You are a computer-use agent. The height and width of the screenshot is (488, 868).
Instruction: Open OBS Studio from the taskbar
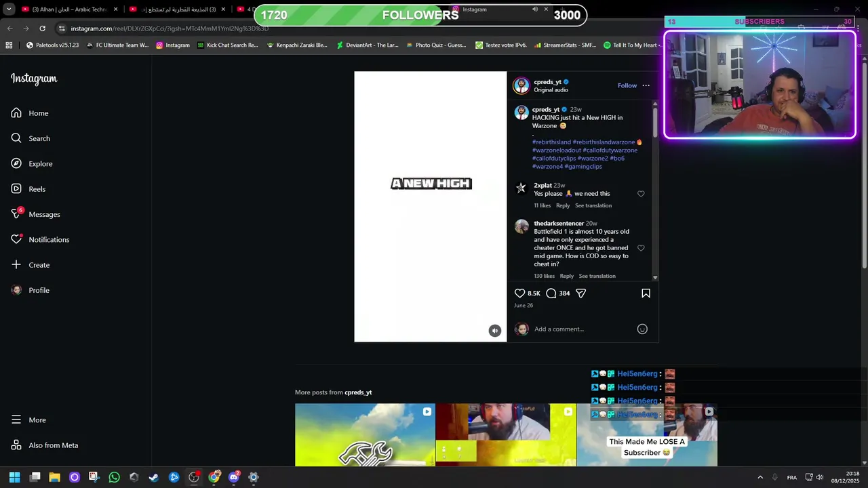pyautogui.click(x=194, y=477)
